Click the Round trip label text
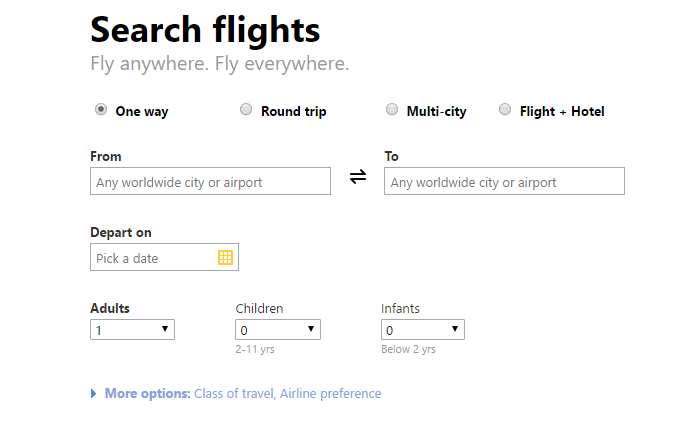The image size is (700, 424). point(294,112)
